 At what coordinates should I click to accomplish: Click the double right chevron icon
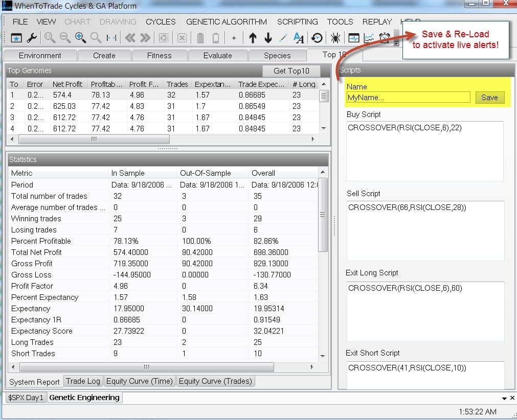click(x=145, y=38)
